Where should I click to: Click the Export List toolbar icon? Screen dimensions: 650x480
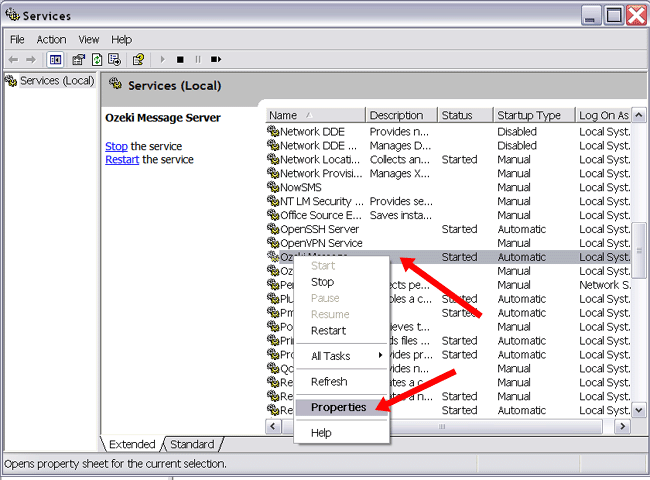[115, 59]
